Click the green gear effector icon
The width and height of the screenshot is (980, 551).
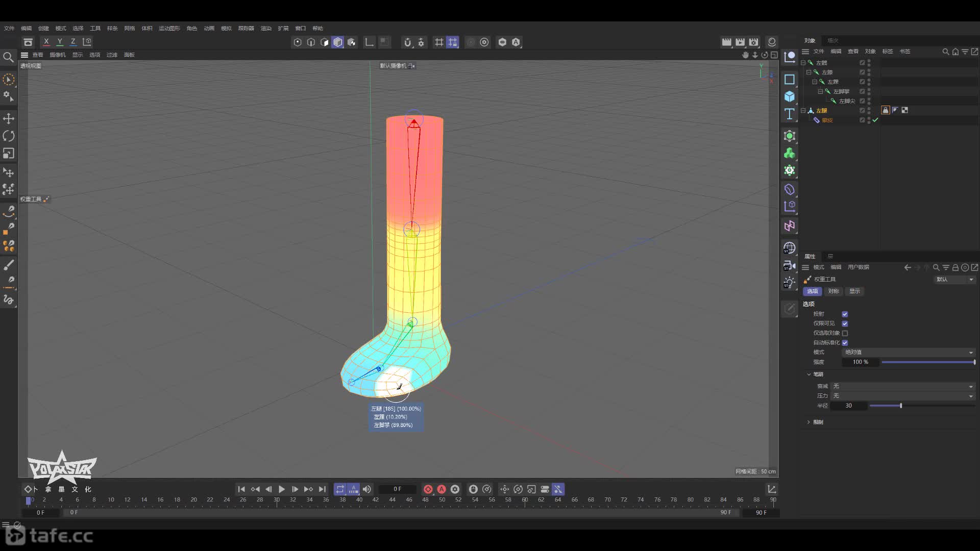coord(790,170)
